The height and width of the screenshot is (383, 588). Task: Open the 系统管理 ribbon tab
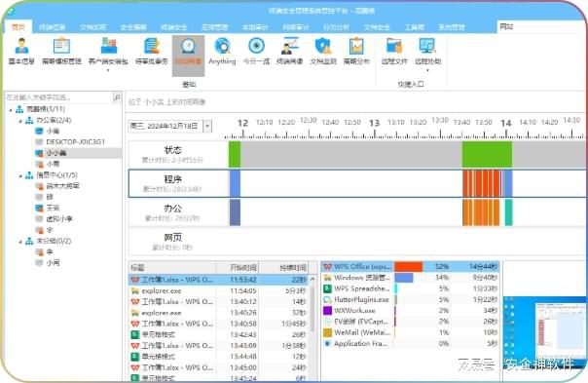pyautogui.click(x=452, y=27)
